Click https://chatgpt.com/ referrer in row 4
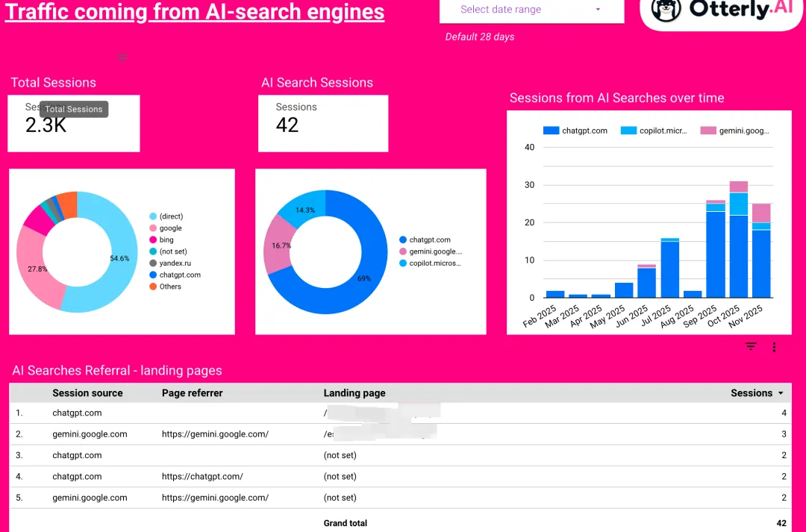The width and height of the screenshot is (806, 532). [202, 477]
